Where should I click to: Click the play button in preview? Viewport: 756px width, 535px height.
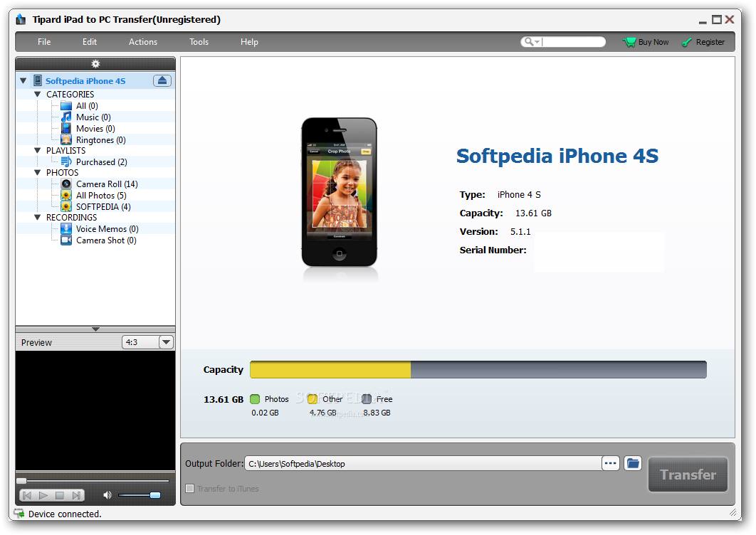point(43,495)
